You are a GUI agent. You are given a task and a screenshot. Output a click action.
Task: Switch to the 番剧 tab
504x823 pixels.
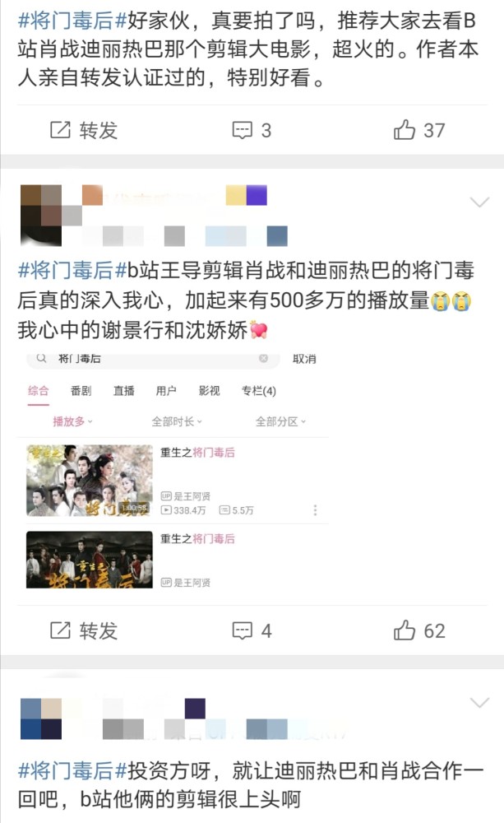pyautogui.click(x=81, y=390)
